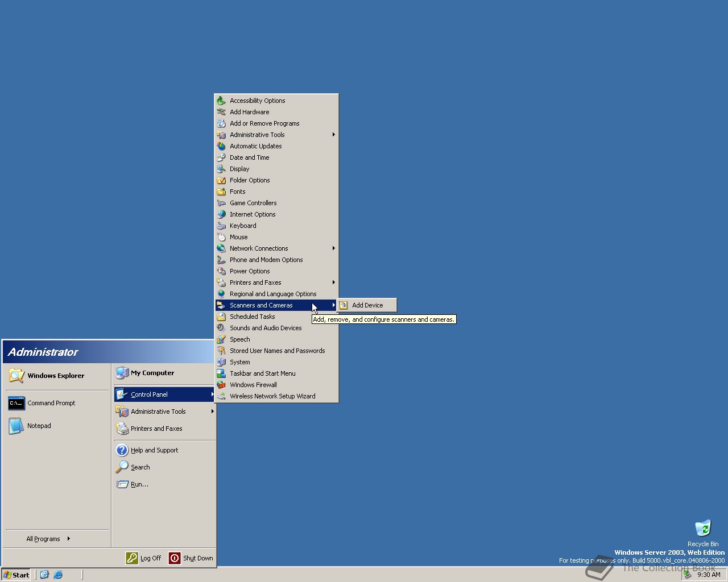The height and width of the screenshot is (582, 728).
Task: Click the Internet Options globe icon
Action: point(221,214)
